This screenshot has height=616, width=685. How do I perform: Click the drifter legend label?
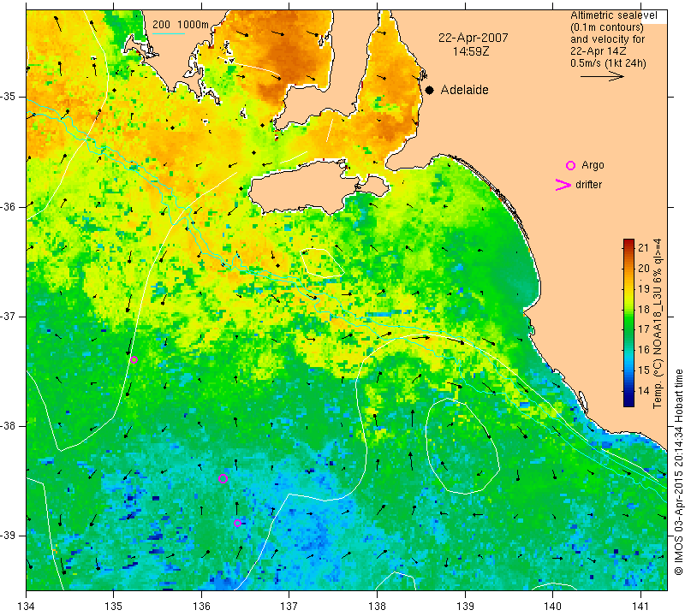(588, 185)
